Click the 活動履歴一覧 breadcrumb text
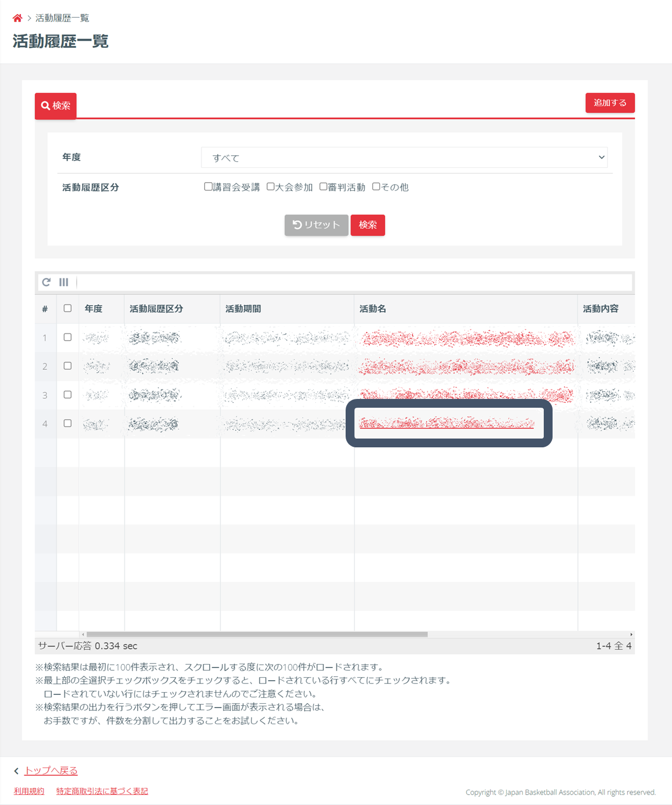This screenshot has width=672, height=805. tap(62, 18)
